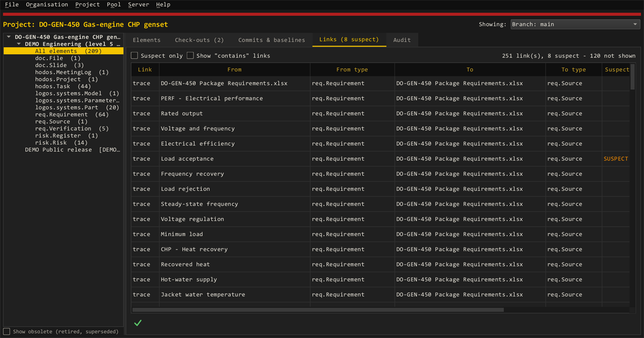The image size is (644, 338).
Task: Switch to the Check-outs (2) tab
Action: [199, 40]
